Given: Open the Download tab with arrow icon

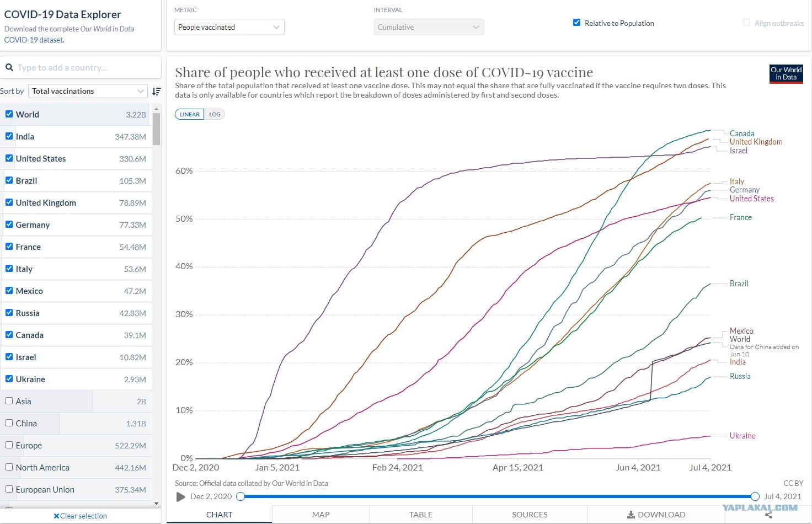Looking at the screenshot, I should point(655,515).
